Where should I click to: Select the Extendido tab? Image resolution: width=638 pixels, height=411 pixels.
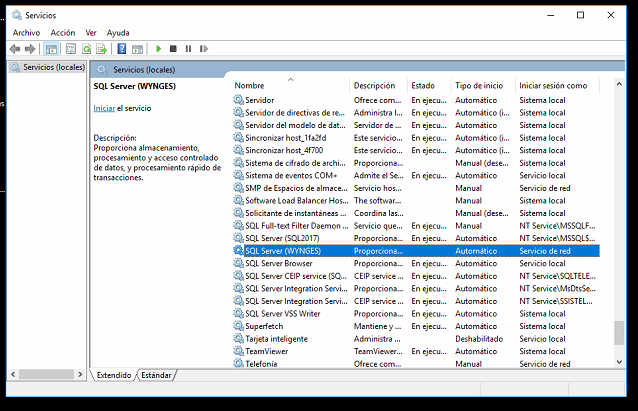(113, 375)
